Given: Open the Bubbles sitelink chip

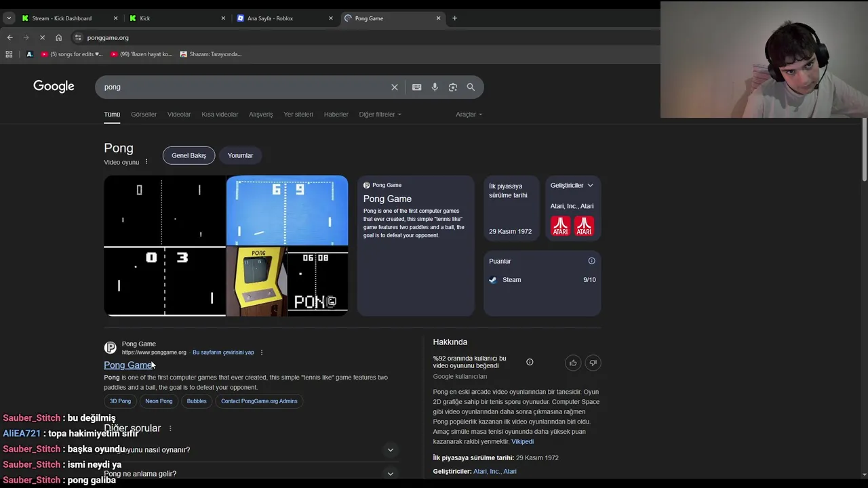Looking at the screenshot, I should tap(197, 401).
